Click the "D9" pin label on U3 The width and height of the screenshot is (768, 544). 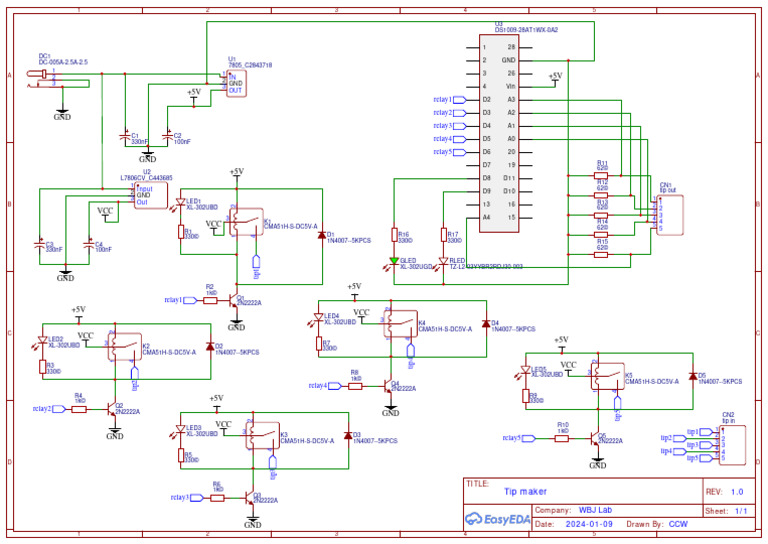[486, 191]
